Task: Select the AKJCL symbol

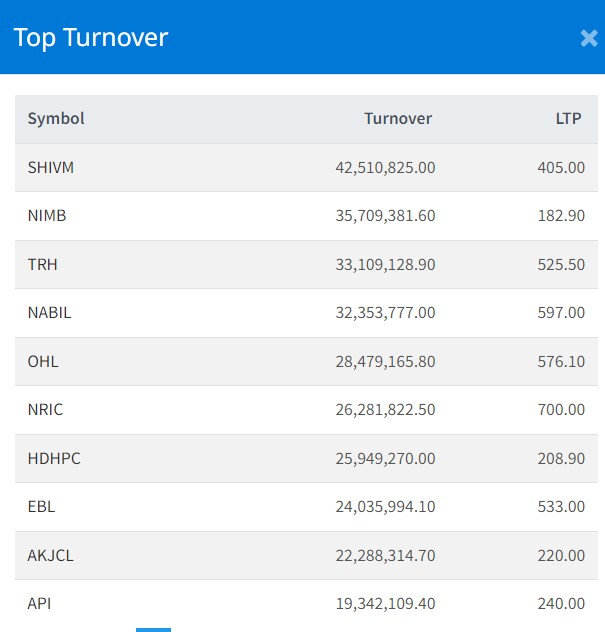Action: pyautogui.click(x=50, y=555)
